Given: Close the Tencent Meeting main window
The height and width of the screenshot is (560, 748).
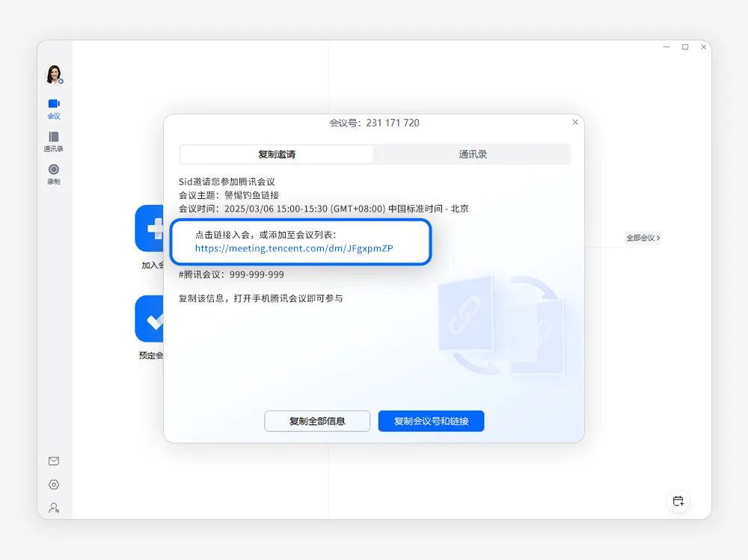Looking at the screenshot, I should [704, 47].
